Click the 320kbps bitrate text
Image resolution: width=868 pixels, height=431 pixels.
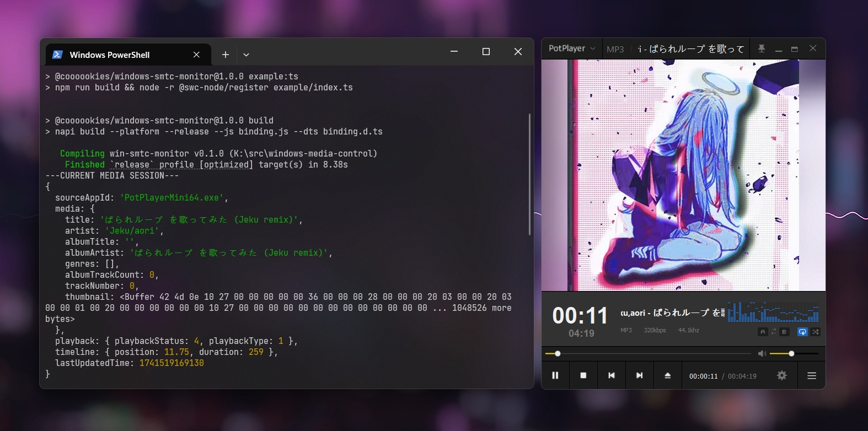[655, 330]
